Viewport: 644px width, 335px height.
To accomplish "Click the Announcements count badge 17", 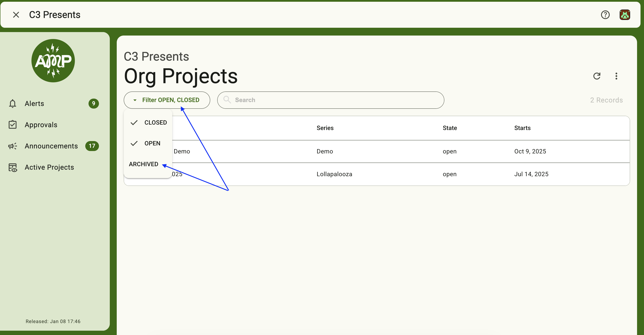I will tap(92, 146).
